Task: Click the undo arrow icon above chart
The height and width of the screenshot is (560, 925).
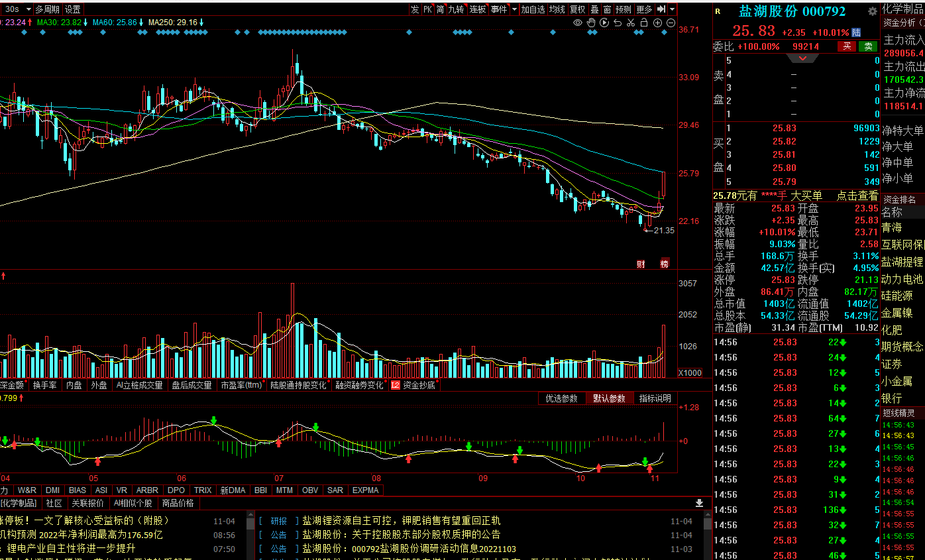Action: click(x=618, y=23)
